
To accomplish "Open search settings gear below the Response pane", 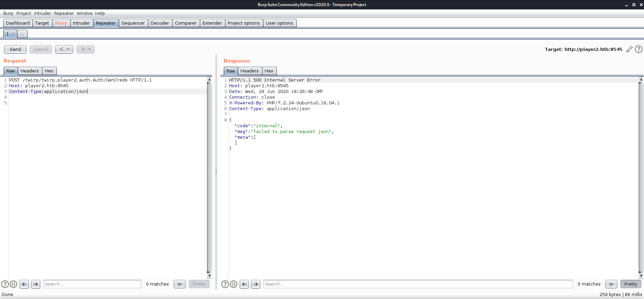I will click(234, 284).
